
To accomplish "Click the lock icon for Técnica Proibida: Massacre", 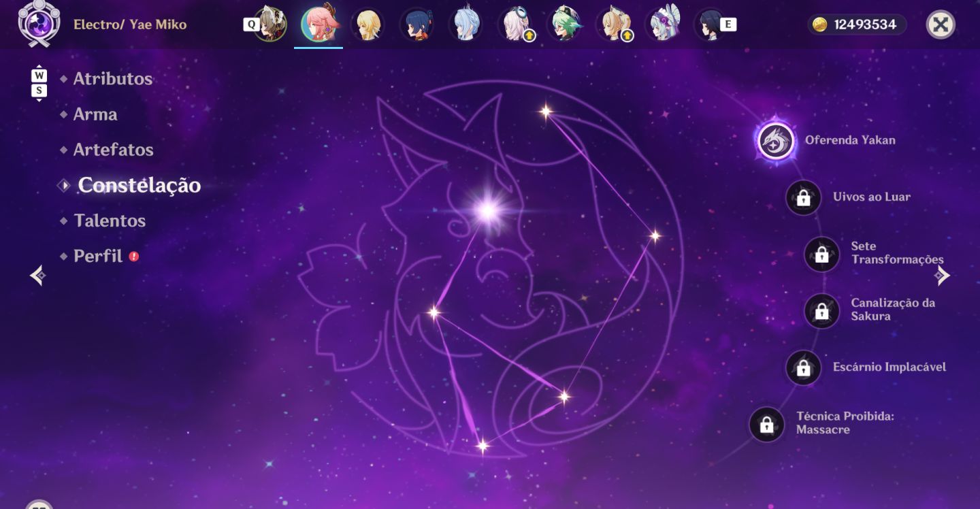I will pyautogui.click(x=766, y=425).
